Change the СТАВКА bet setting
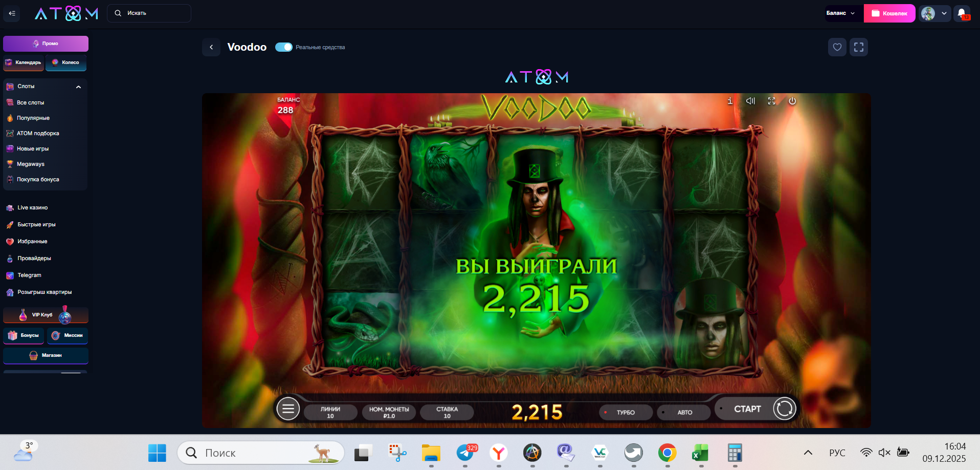The width and height of the screenshot is (980, 470). (x=447, y=412)
